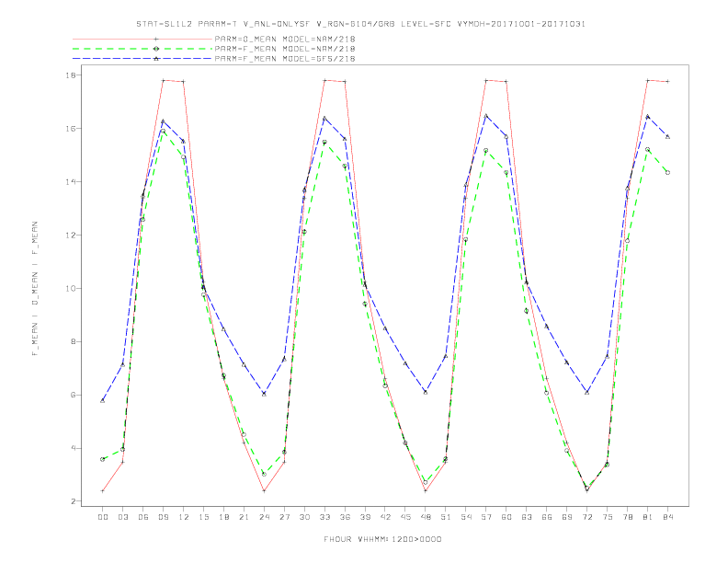Click blue GFS triangle marker at hour 84
The width and height of the screenshot is (728, 563).
[667, 136]
